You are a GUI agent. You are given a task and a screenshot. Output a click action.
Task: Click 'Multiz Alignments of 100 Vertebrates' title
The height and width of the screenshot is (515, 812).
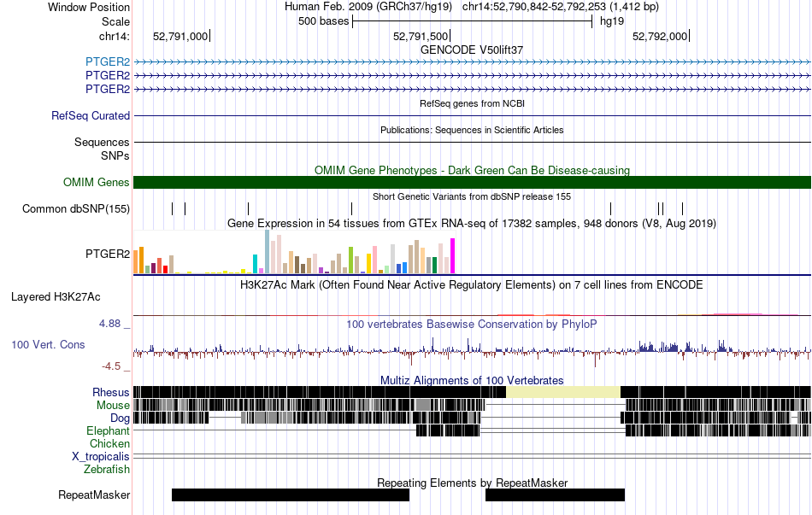pyautogui.click(x=472, y=380)
